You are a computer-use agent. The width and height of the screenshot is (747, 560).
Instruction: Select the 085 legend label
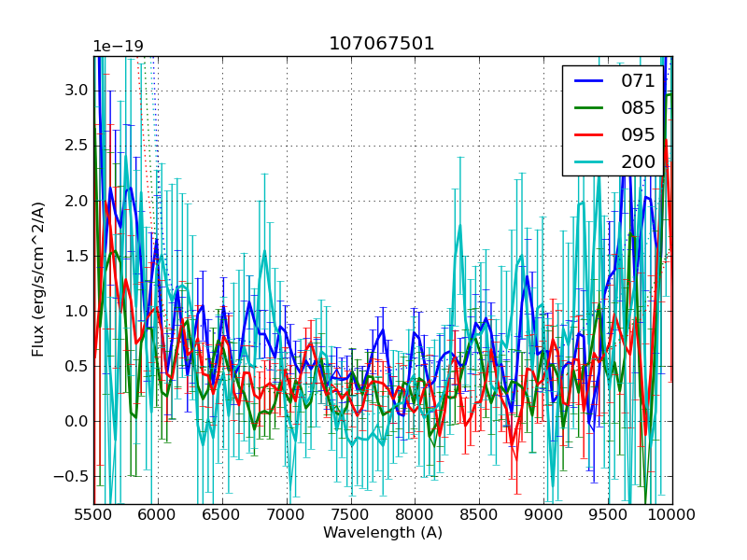(638, 108)
